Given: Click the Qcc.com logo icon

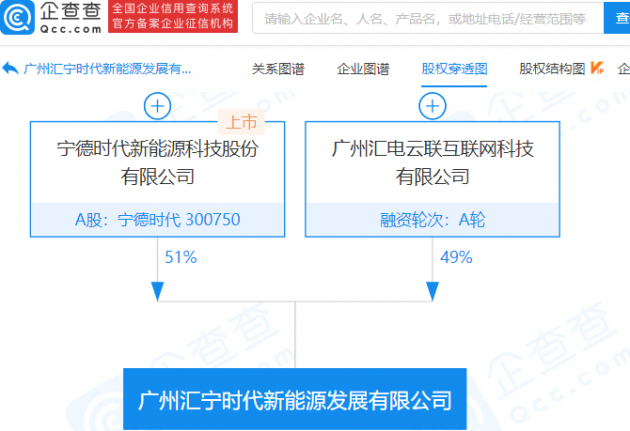Looking at the screenshot, I should tap(17, 17).
